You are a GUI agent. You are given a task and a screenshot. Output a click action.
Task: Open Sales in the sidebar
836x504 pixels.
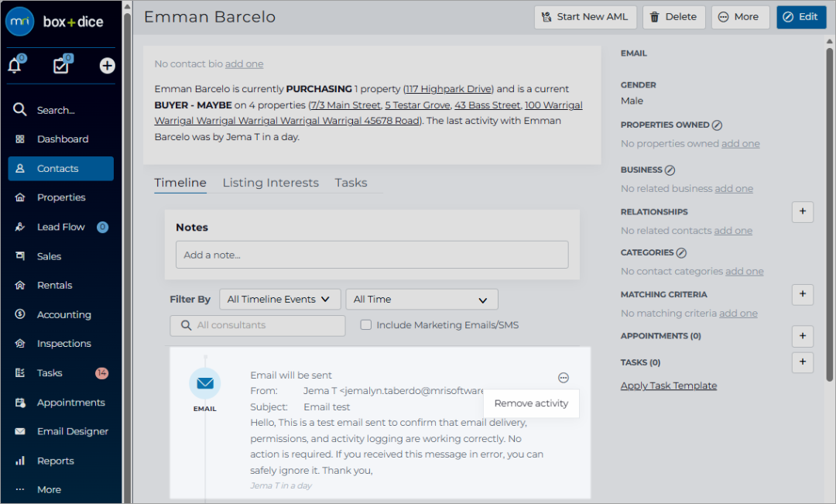click(x=61, y=256)
